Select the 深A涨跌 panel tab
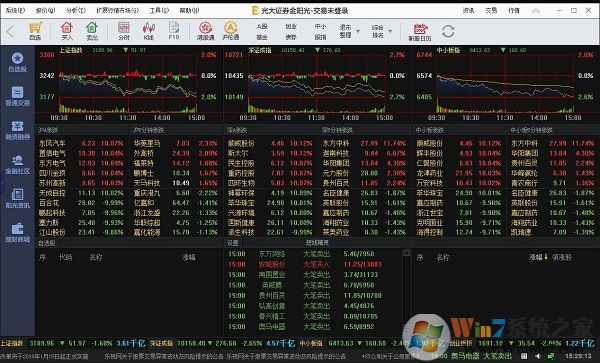 pos(237,130)
